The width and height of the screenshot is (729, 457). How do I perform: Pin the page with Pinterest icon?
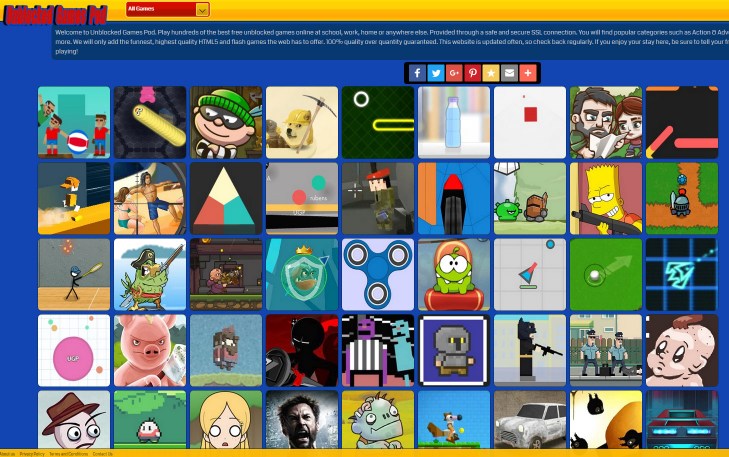[x=472, y=73]
